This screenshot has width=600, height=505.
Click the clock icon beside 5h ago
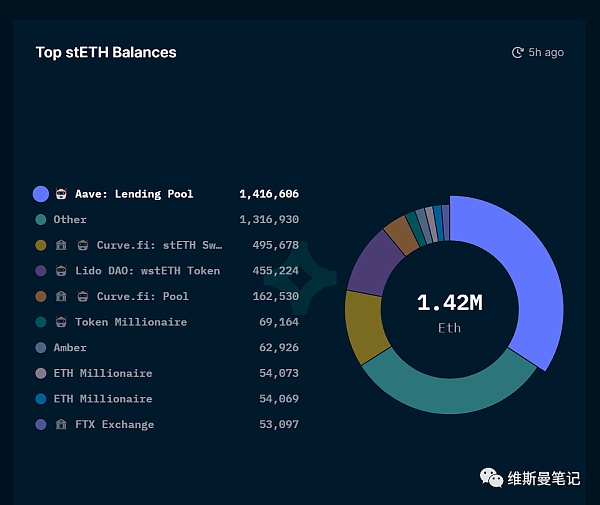pos(517,52)
